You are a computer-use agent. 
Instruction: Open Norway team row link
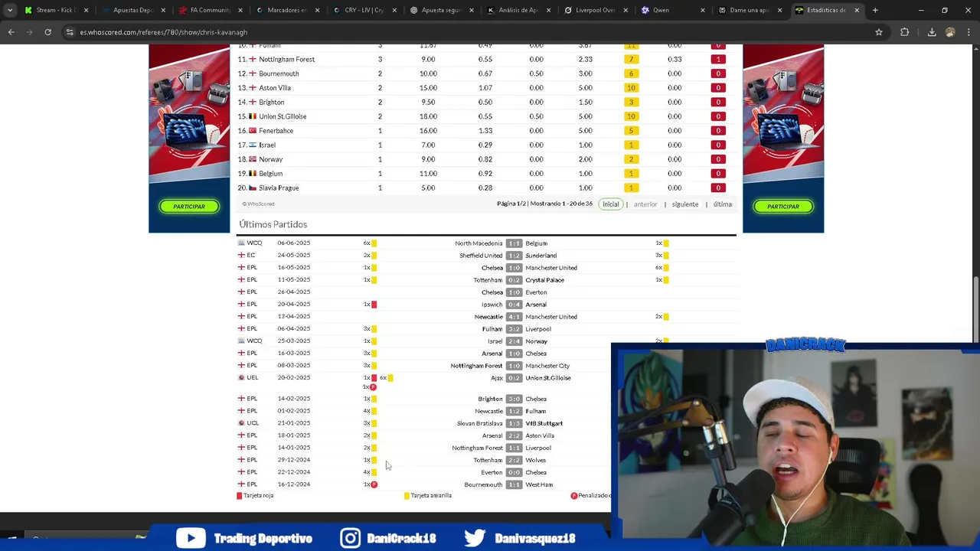(271, 159)
